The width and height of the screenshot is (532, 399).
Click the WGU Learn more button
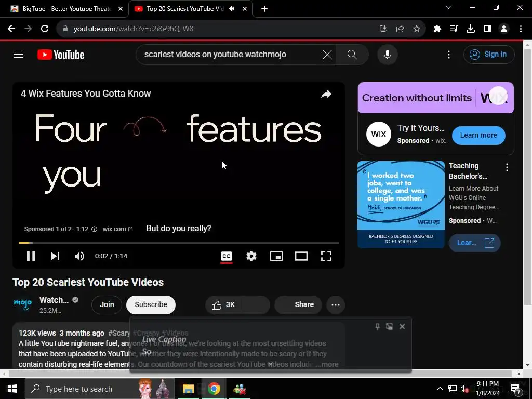point(475,243)
